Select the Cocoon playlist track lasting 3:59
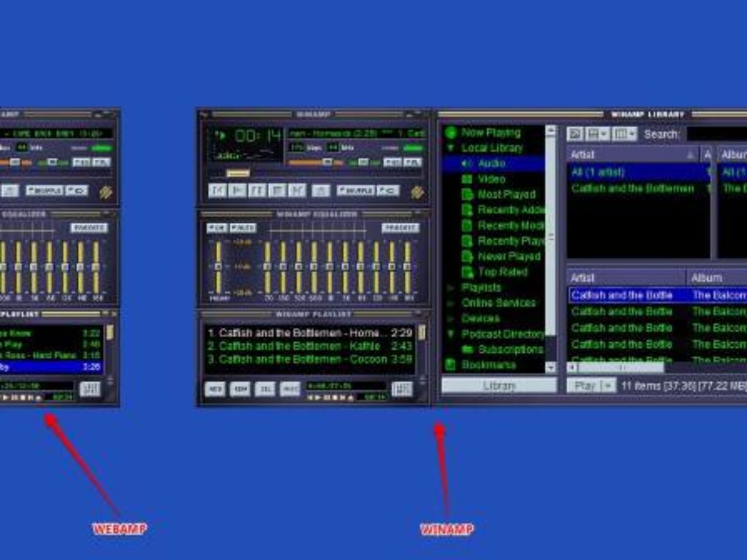The width and height of the screenshot is (747, 560). coord(309,359)
